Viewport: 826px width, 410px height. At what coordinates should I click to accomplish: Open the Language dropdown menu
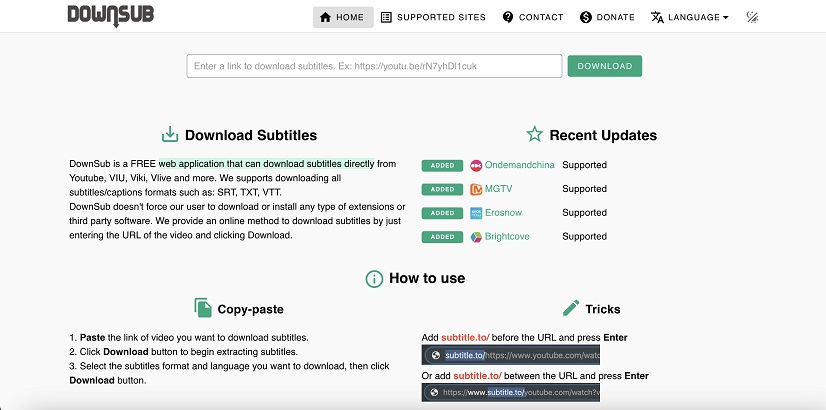click(x=689, y=17)
